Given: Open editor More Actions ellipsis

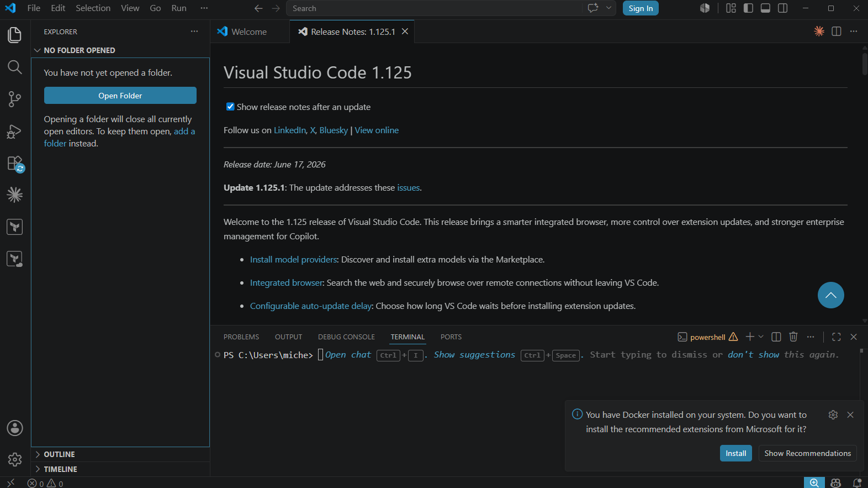Looking at the screenshot, I should click(854, 32).
